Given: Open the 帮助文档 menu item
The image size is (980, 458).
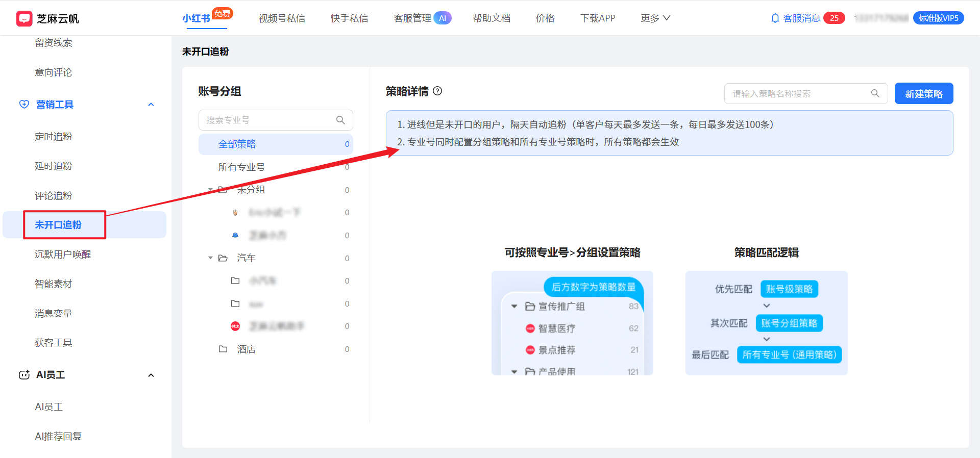Looking at the screenshot, I should (492, 18).
